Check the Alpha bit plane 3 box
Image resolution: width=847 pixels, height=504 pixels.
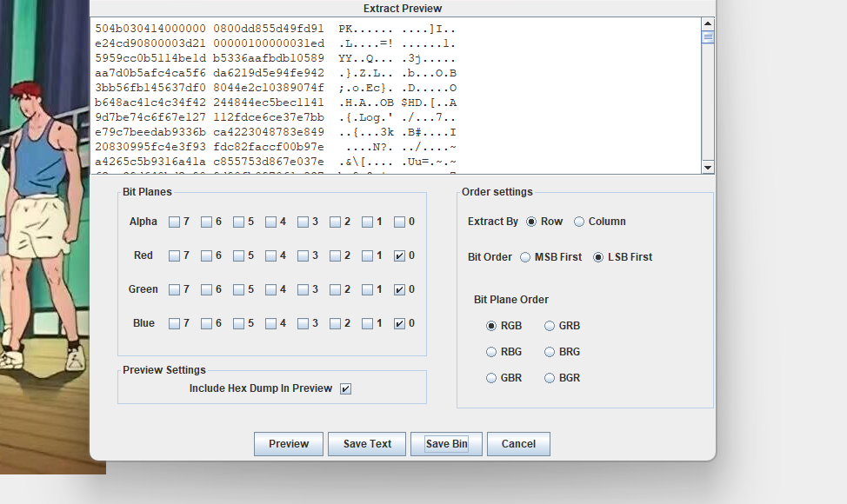303,222
